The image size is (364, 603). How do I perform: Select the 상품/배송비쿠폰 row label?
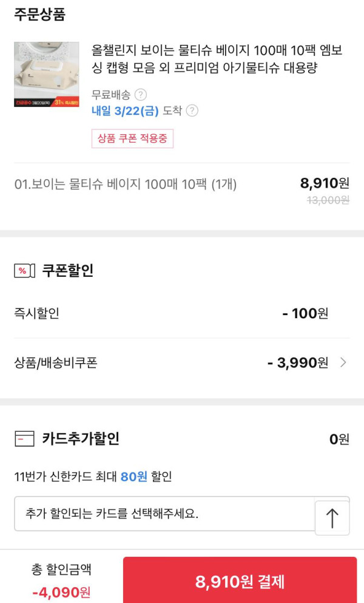coord(55,363)
